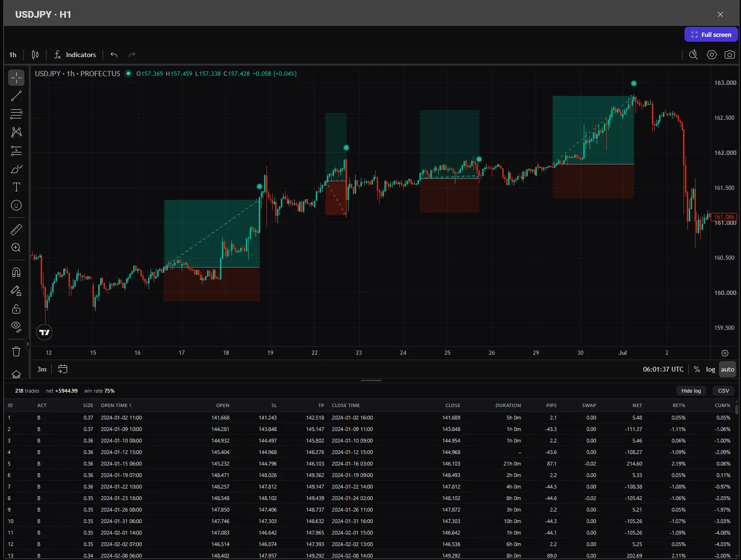Sort by the OPEN TIME column header
This screenshot has height=560, width=741.
[x=116, y=405]
